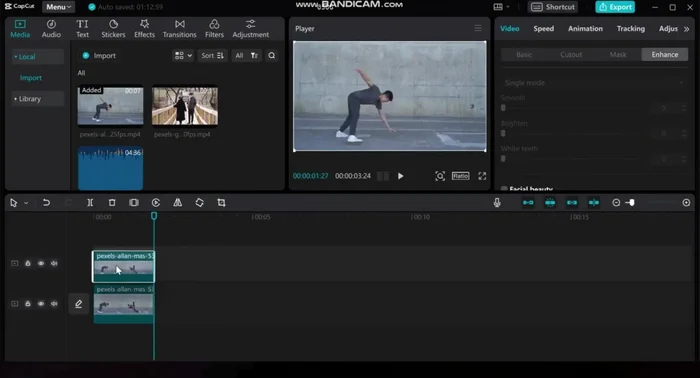The height and width of the screenshot is (378, 700).
Task: Click the media type filter icon
Action: 254,55
